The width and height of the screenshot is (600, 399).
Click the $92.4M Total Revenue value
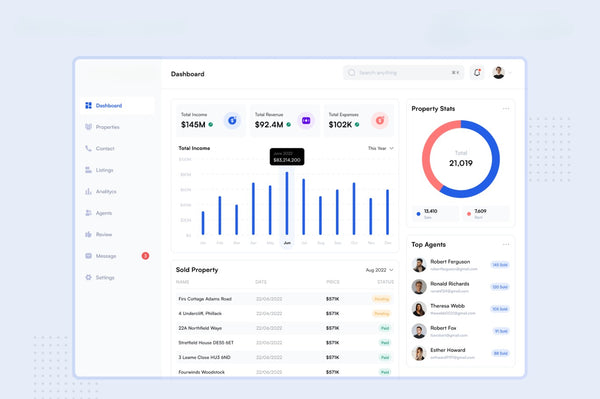pyautogui.click(x=269, y=125)
